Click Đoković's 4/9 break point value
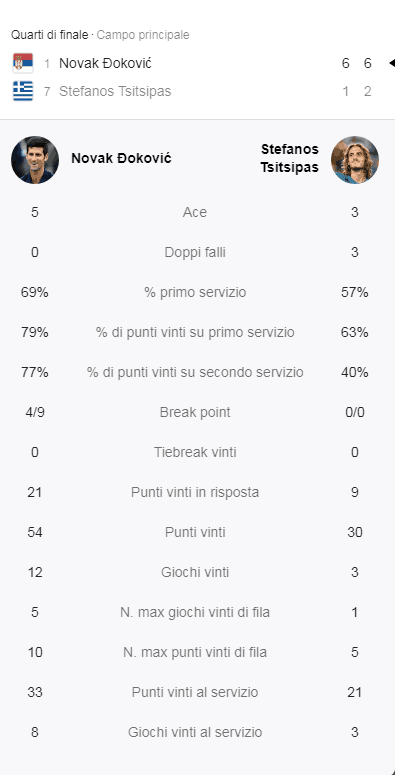The image size is (395, 775). tap(35, 412)
